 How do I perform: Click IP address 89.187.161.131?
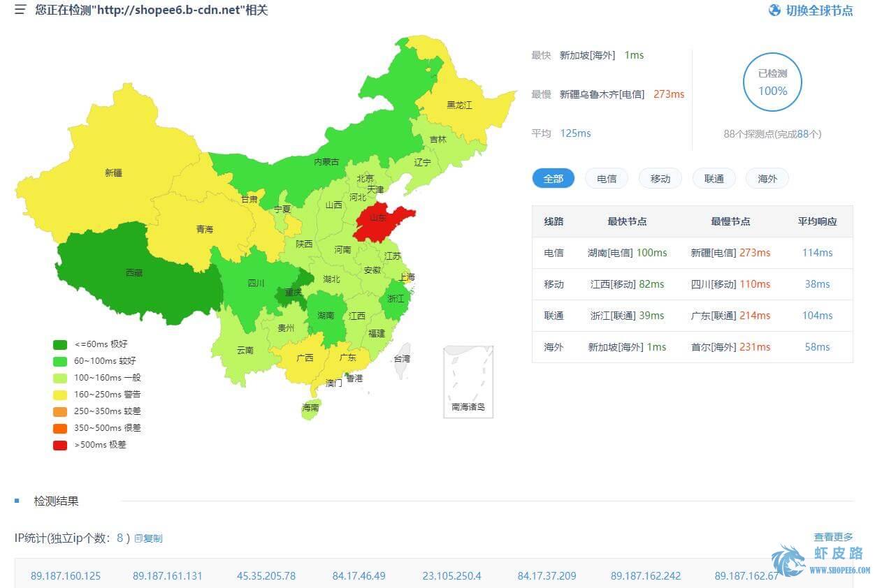[168, 576]
